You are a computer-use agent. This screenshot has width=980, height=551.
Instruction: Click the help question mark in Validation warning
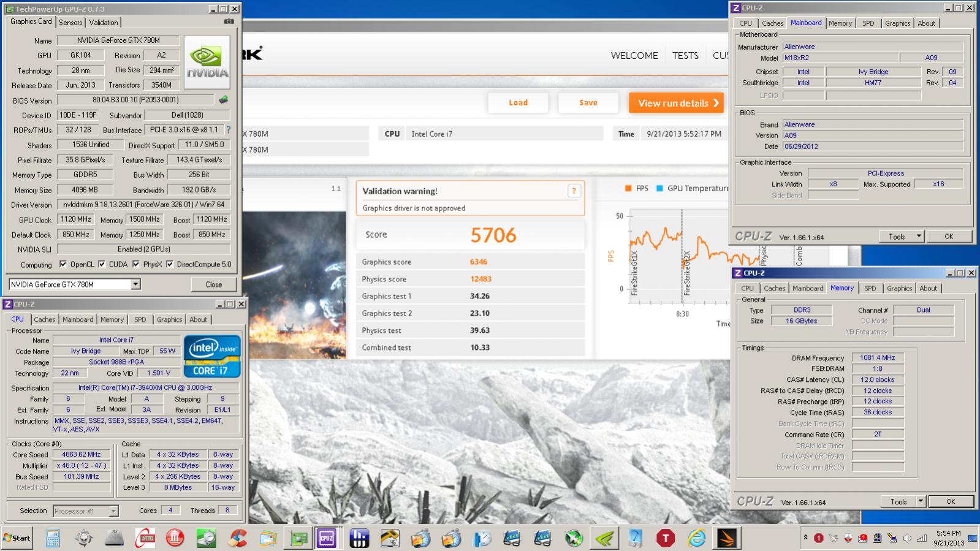pos(574,191)
